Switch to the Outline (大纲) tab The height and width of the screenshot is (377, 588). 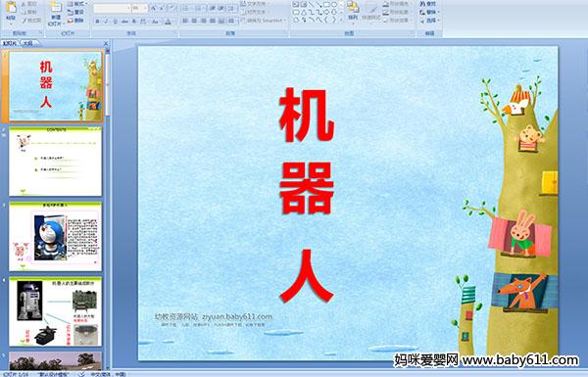click(28, 44)
